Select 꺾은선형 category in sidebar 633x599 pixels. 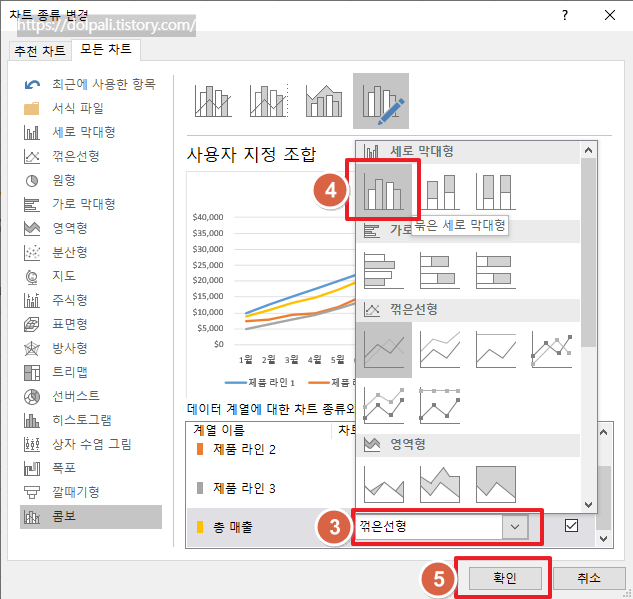[91, 156]
